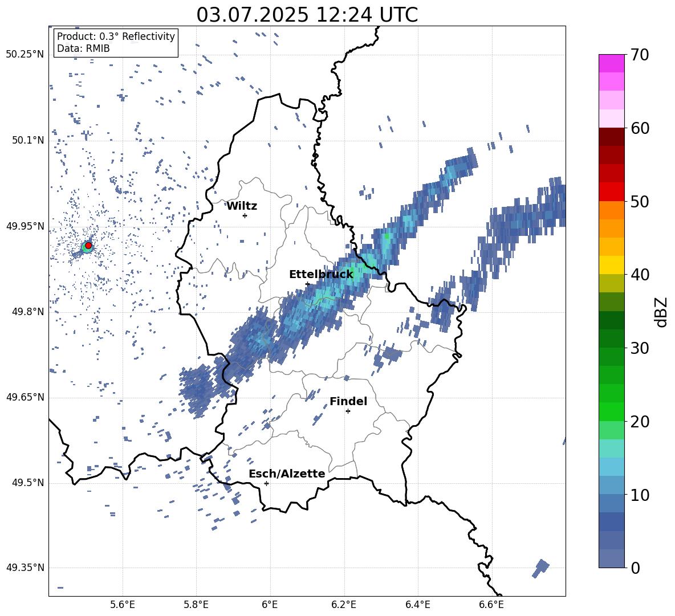Screen dimensions: 675x616
Task: Click the 49.95°N latitude label
Action: pyautogui.click(x=25, y=226)
